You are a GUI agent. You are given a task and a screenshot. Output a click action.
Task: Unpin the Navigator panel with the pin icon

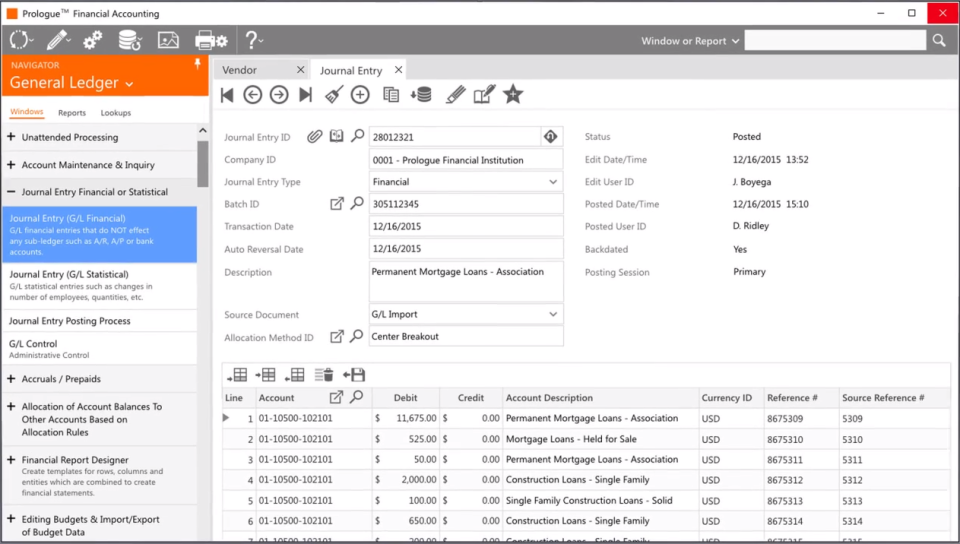click(x=197, y=64)
